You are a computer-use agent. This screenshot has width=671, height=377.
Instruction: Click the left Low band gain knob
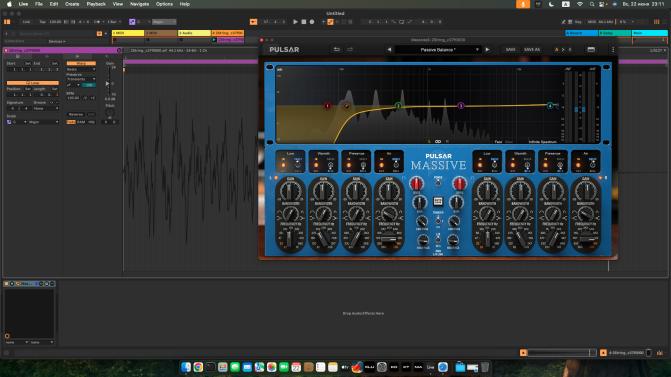(x=290, y=192)
